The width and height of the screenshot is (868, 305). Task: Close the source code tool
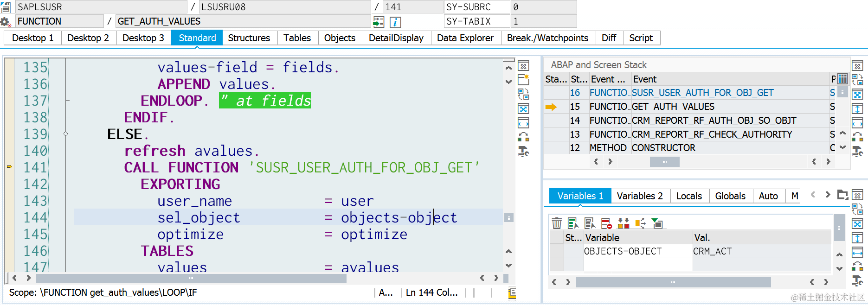pyautogui.click(x=523, y=66)
